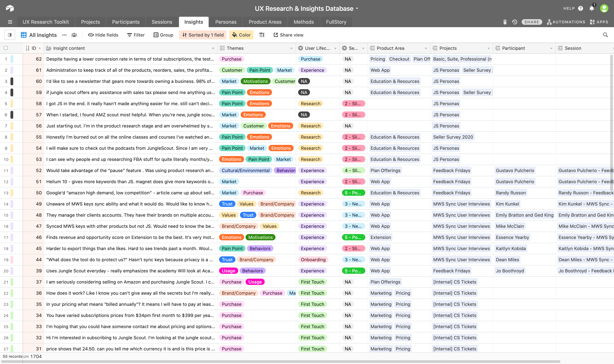The height and width of the screenshot is (364, 614).
Task: Click the Themes field type icon
Action: click(222, 48)
